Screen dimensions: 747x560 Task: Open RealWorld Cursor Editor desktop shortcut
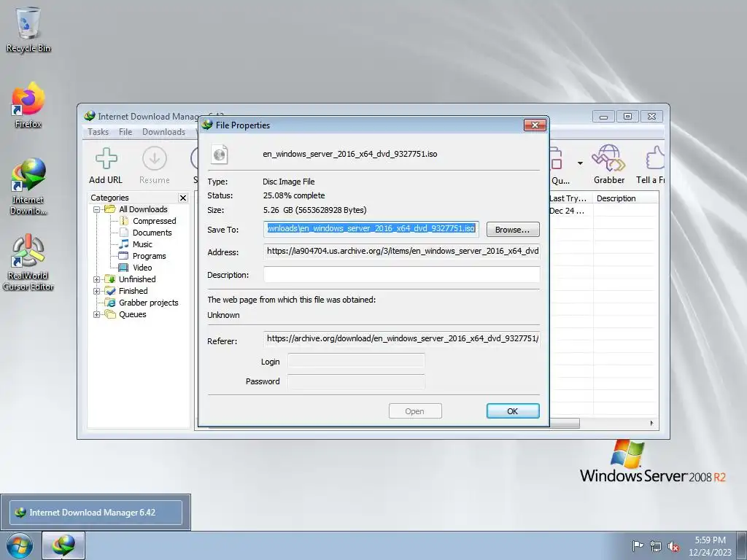28,262
